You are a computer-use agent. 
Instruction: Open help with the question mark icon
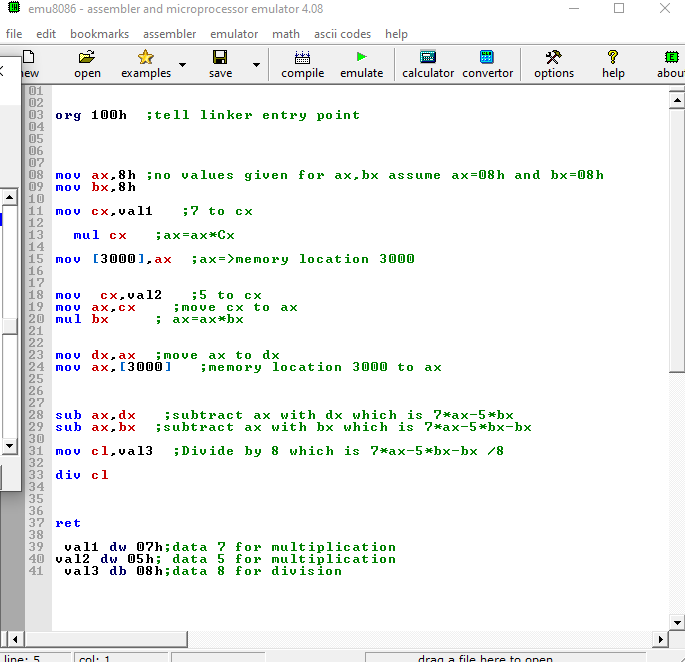(x=613, y=57)
